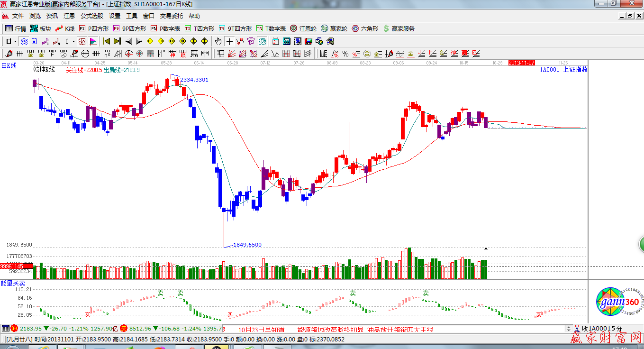Toggle the pressed red pattern toolbar button
This screenshot has width=644, height=349.
(x=82, y=41)
